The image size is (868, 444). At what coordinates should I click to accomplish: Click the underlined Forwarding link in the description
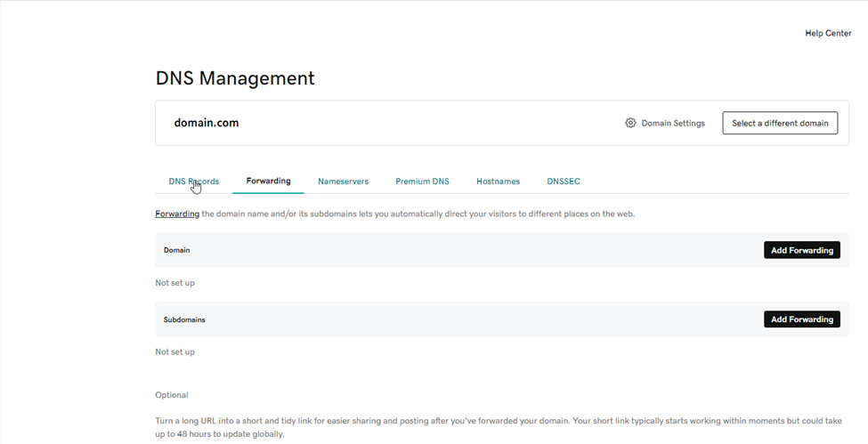(x=177, y=214)
